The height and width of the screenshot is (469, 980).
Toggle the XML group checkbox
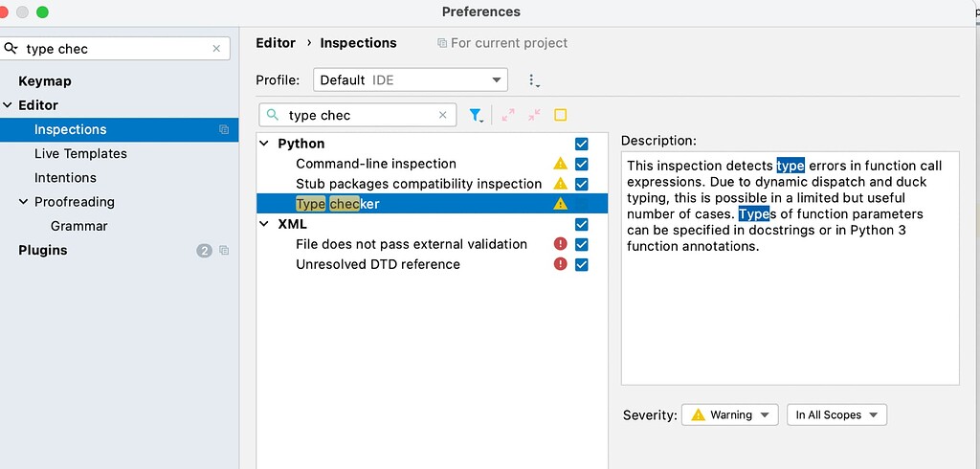click(581, 224)
